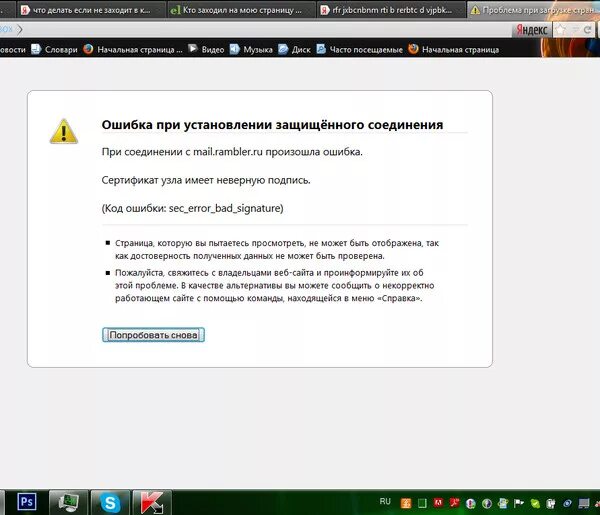Click the green checkmark tray icon

535,504
